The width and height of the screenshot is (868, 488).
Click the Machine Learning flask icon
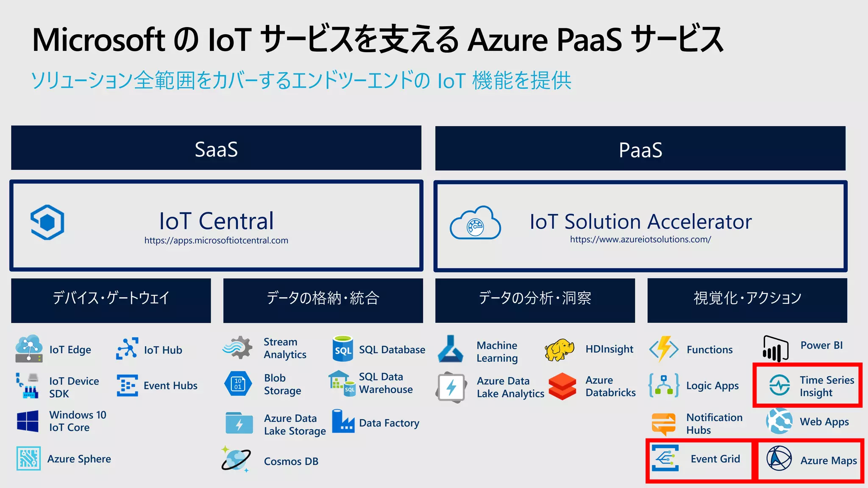pos(450,349)
